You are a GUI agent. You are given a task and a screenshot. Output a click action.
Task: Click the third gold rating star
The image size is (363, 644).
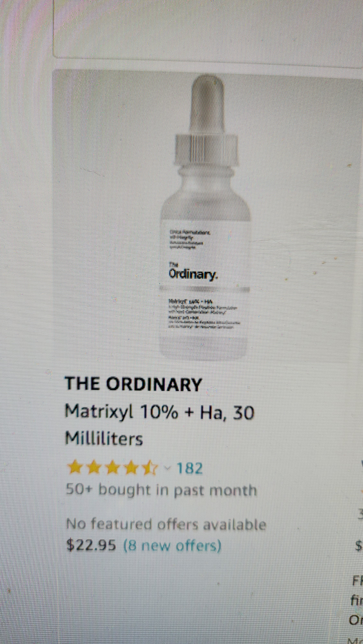(112, 468)
